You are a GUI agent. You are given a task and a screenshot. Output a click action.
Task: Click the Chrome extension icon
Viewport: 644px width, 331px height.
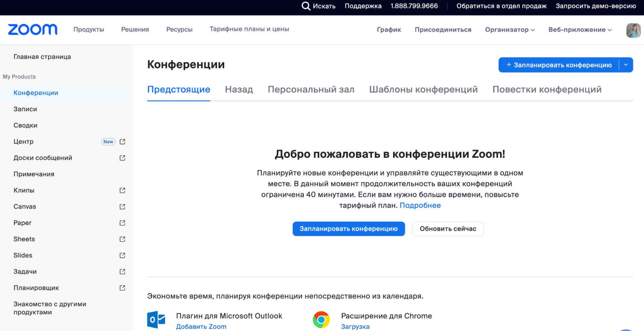click(321, 320)
